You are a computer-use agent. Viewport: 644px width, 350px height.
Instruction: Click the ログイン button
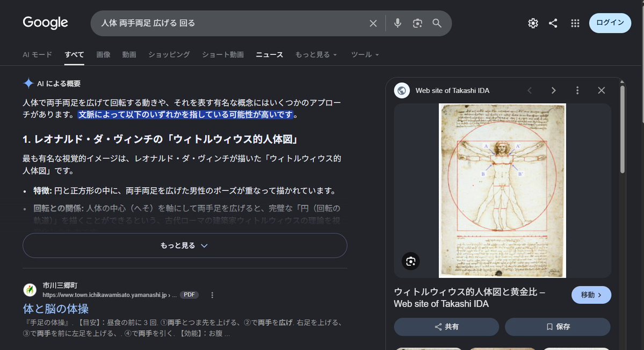coord(610,23)
